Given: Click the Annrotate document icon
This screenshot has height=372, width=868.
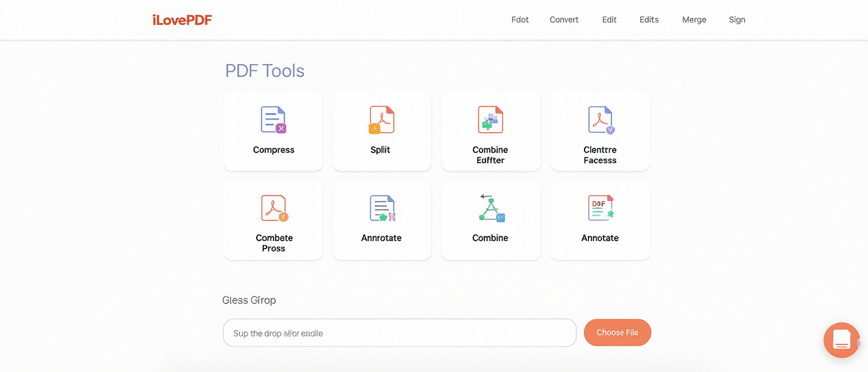Looking at the screenshot, I should (382, 209).
